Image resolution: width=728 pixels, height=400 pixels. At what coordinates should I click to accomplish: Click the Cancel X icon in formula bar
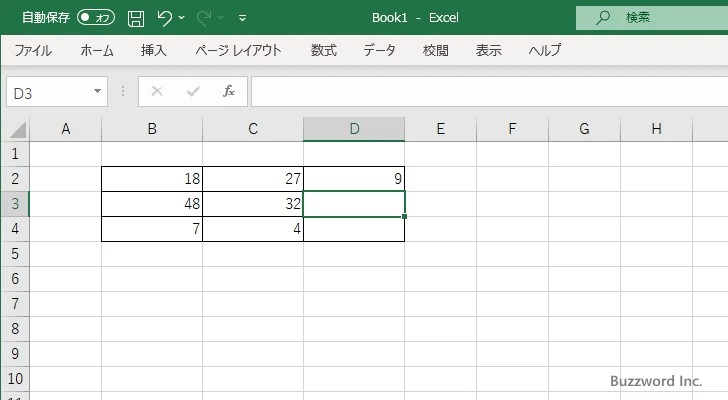(x=156, y=91)
